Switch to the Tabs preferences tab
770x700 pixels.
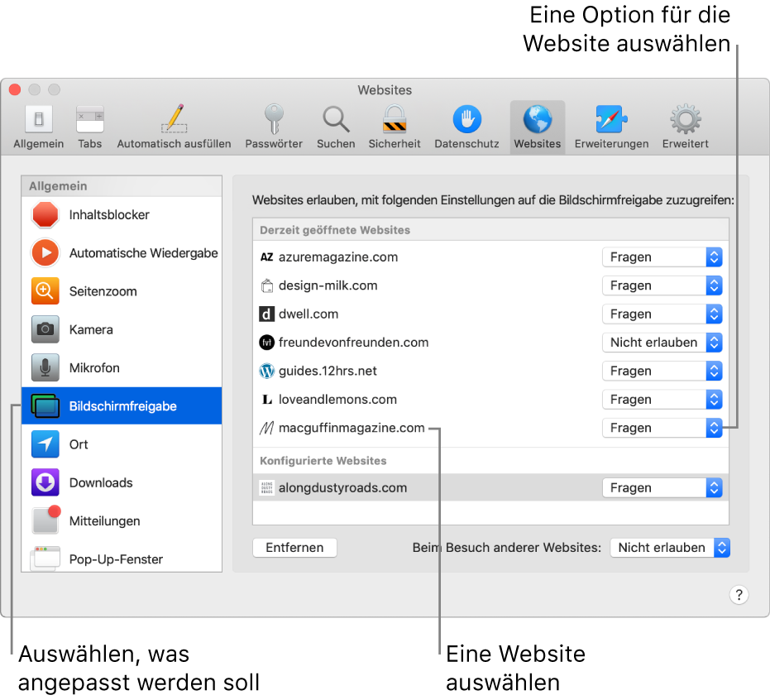click(x=89, y=120)
